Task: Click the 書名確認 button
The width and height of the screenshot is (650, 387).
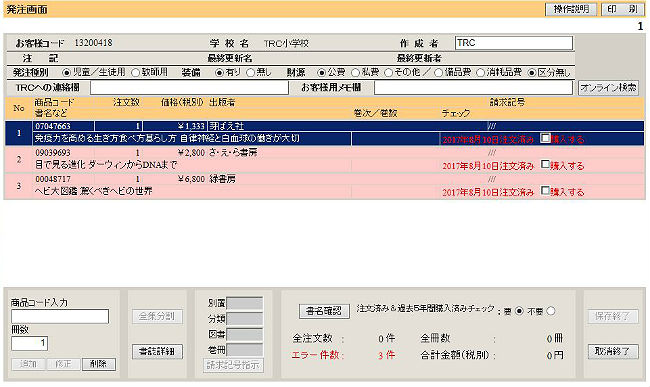Action: point(324,311)
